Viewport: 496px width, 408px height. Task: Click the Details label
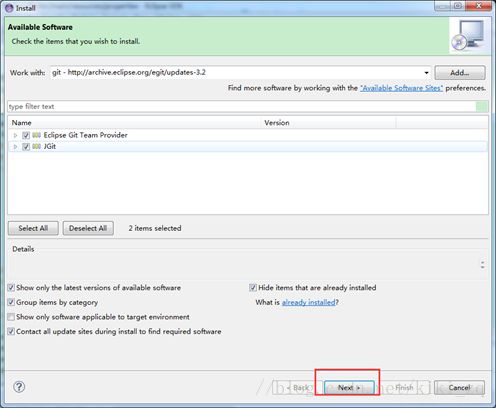(x=23, y=249)
